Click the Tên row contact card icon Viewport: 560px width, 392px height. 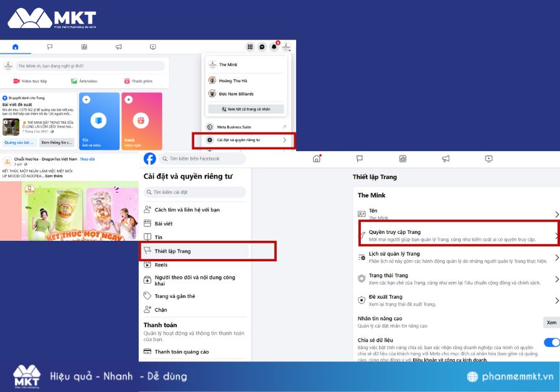pyautogui.click(x=362, y=214)
